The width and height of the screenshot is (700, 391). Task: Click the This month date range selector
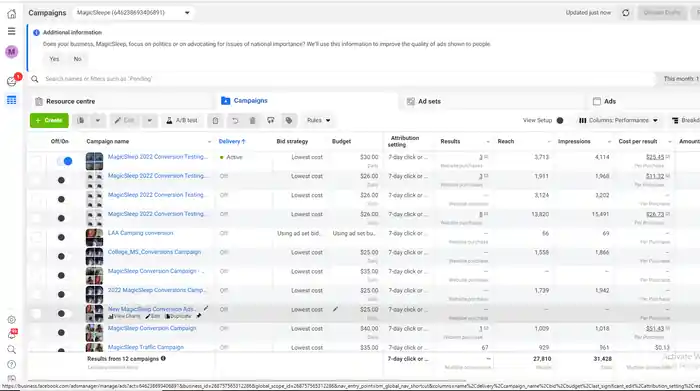pyautogui.click(x=680, y=79)
